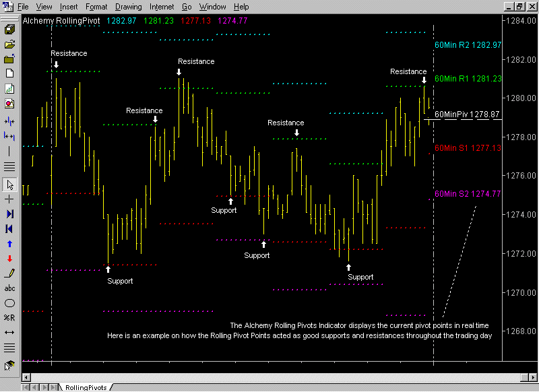Jump backward with blue left-bar arrow
This screenshot has width=539, height=392.
pos(9,229)
